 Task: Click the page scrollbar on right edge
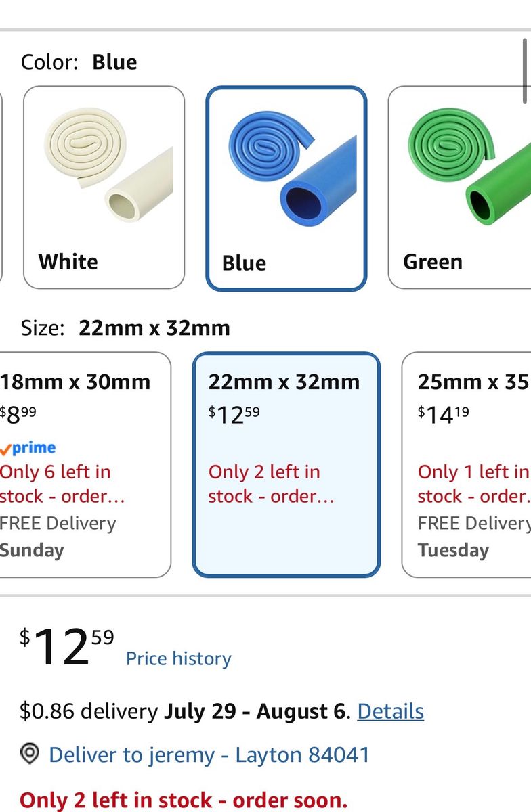tap(527, 71)
